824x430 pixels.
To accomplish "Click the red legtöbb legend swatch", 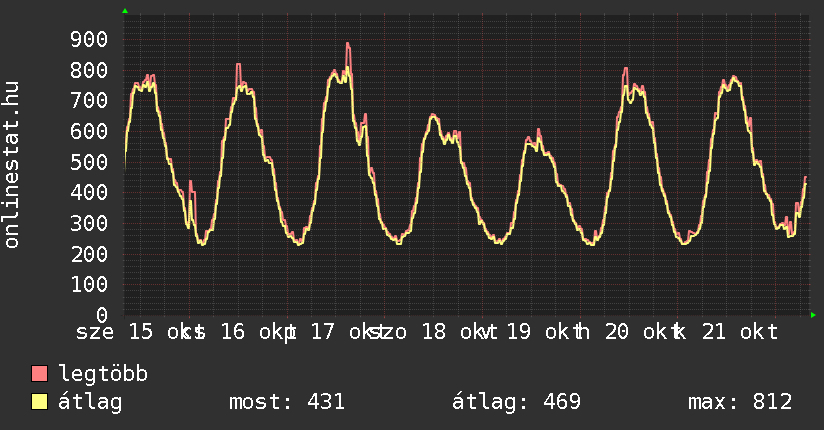I will coord(40,374).
